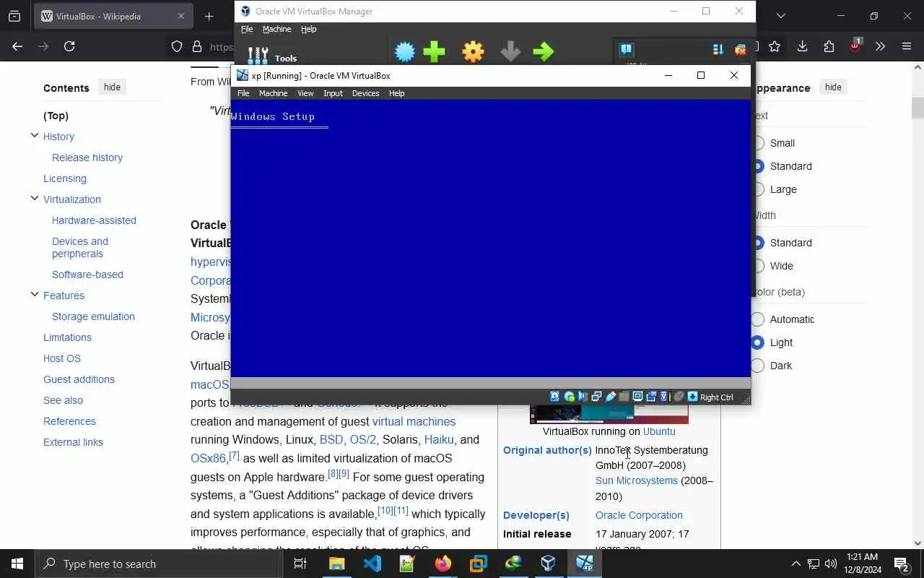
Task: Select the Wide width radio button
Action: pyautogui.click(x=758, y=266)
